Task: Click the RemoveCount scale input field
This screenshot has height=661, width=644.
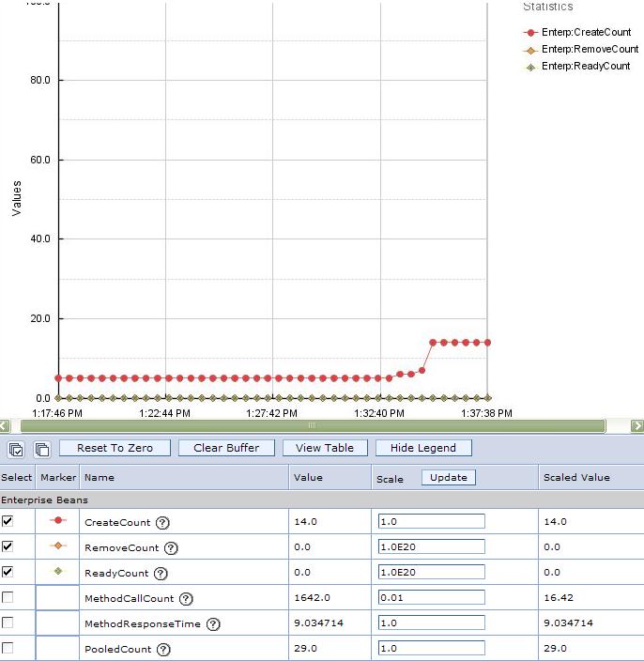Action: tap(431, 546)
